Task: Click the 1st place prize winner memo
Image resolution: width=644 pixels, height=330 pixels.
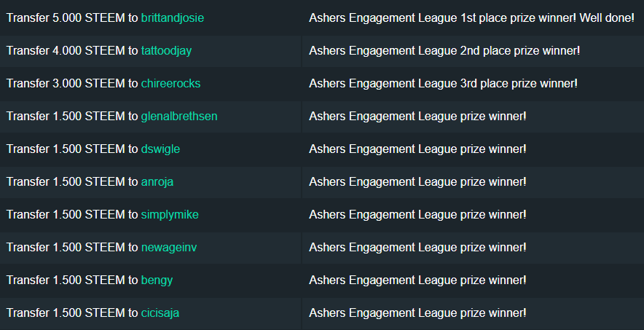Action: (x=471, y=17)
